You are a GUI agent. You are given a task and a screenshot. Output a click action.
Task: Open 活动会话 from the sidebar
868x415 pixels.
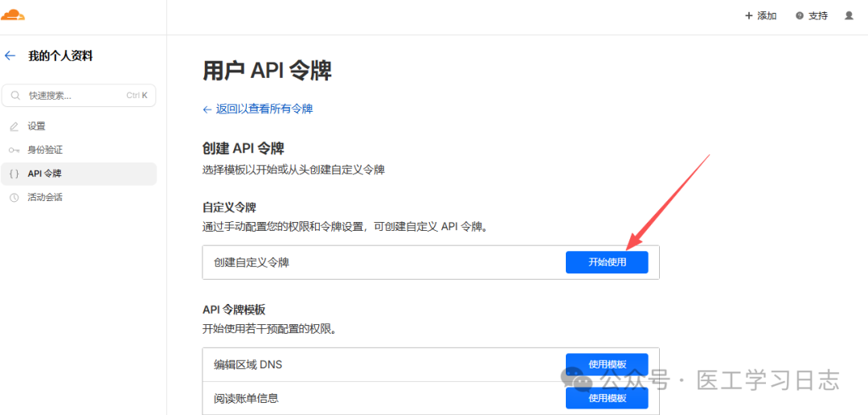coord(45,197)
